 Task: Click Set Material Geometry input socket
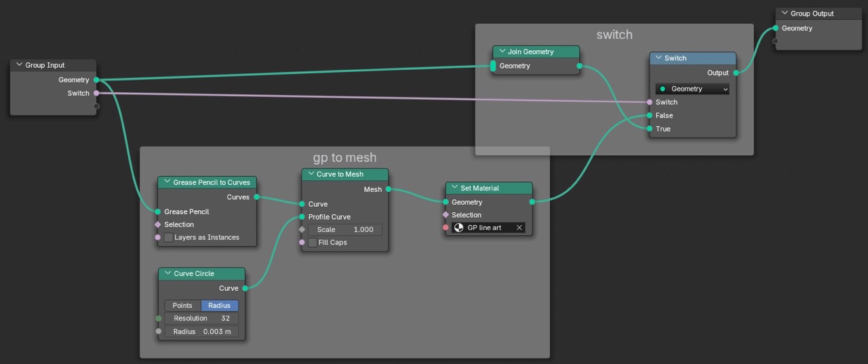coord(446,202)
